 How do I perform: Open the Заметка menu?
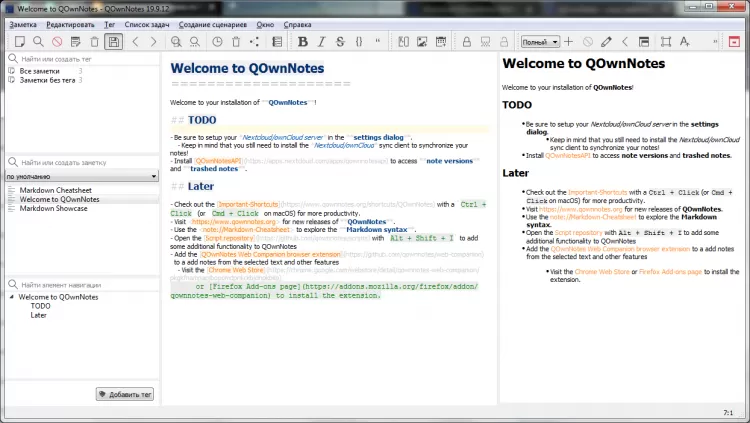[x=24, y=22]
